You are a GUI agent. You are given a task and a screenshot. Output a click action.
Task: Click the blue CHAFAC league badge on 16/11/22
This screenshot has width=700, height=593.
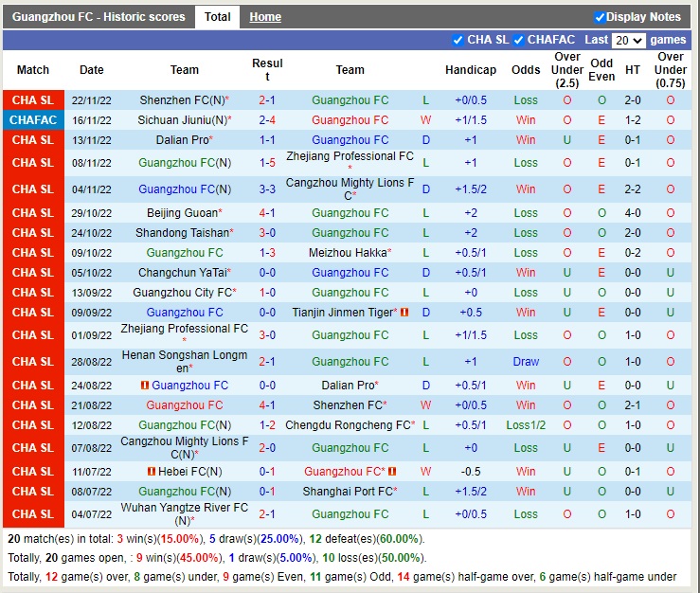click(x=33, y=120)
